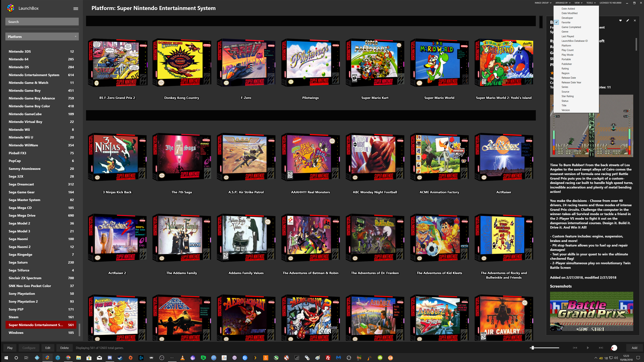Open the Image Group dropdown
644x362 pixels.
click(x=543, y=3)
